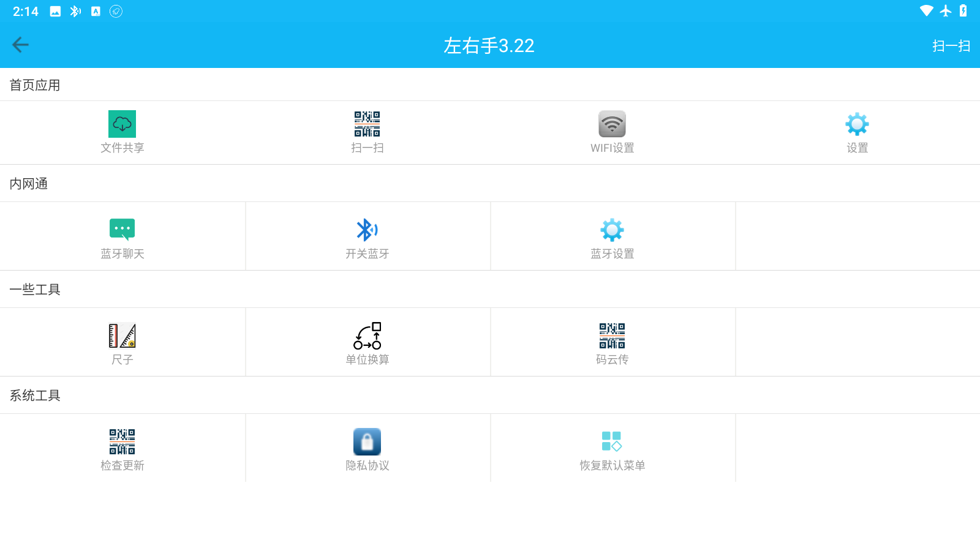Open 蓝牙设置 Bluetooth settings
Viewport: 980px width, 551px height.
click(612, 238)
